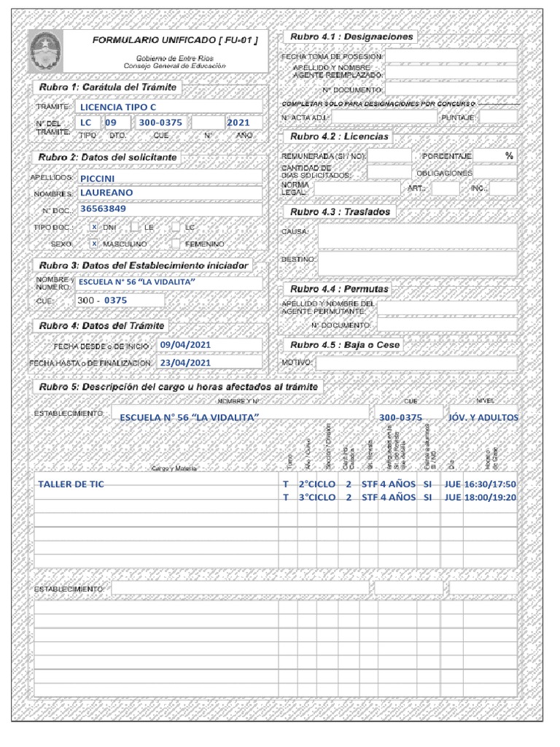This screenshot has height=747, width=560.
Task: Select Rubro 5 ESTABLECIMIENTO field with ESCUELA N° 56
Action: coord(241,413)
